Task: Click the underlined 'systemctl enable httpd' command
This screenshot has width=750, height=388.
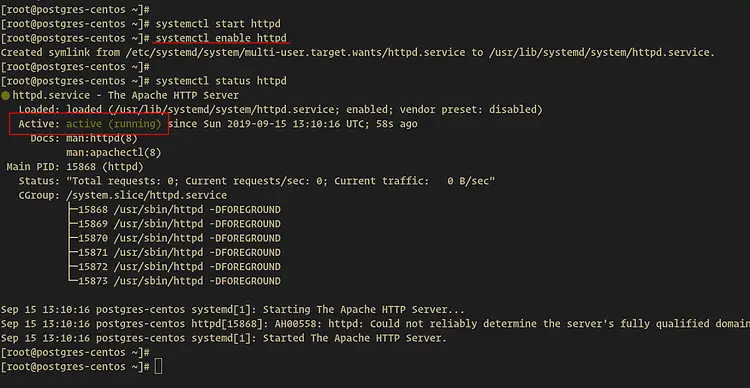Action: click(x=221, y=38)
